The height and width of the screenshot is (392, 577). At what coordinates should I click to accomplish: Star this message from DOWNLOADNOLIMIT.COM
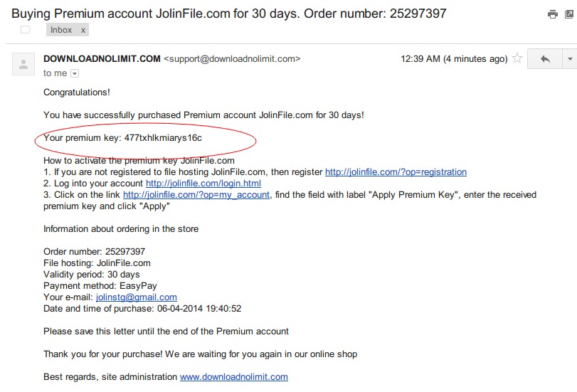pos(517,59)
